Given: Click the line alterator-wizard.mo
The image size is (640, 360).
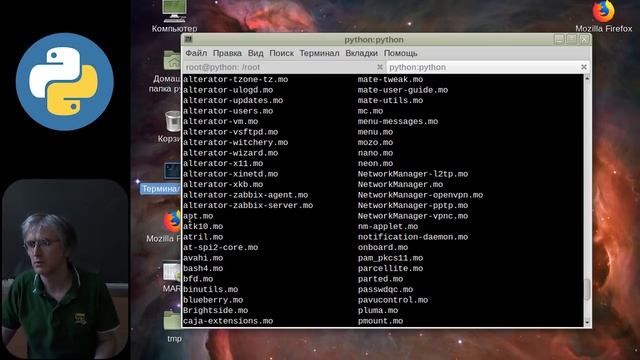Looking at the screenshot, I should tap(231, 153).
